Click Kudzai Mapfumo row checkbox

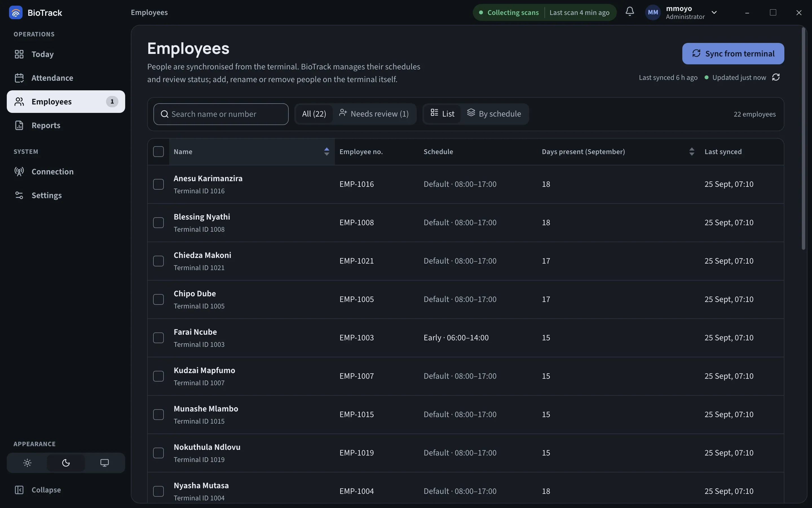[158, 376]
